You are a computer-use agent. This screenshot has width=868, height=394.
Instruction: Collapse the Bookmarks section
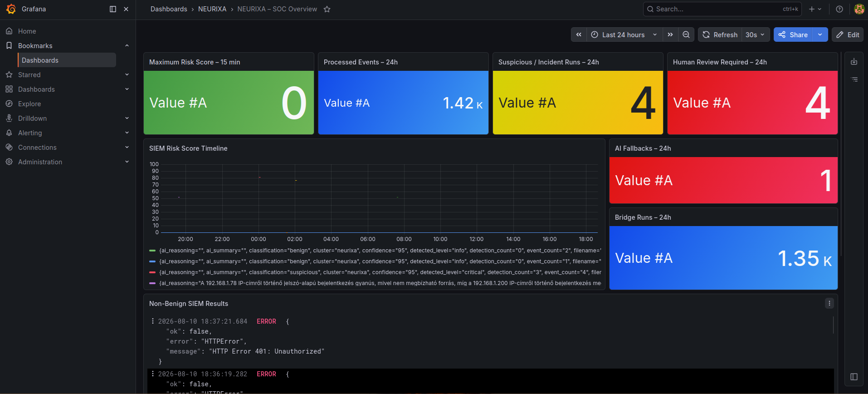pyautogui.click(x=127, y=46)
